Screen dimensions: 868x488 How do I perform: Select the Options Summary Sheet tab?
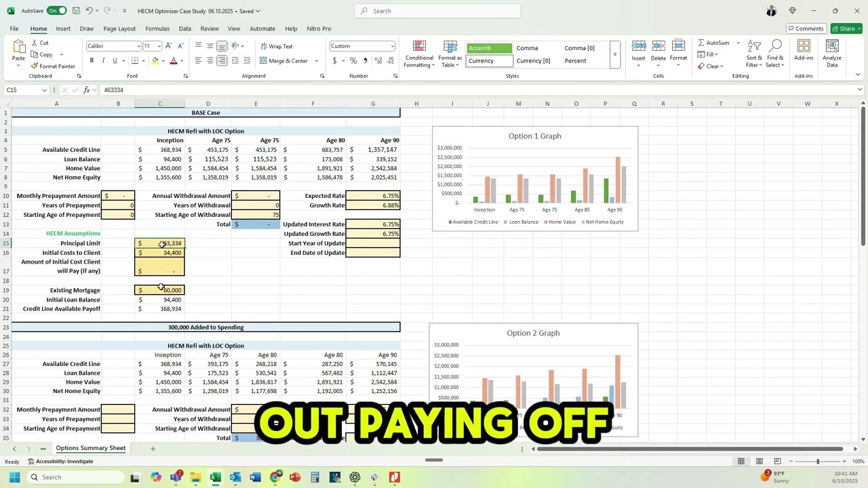90,448
